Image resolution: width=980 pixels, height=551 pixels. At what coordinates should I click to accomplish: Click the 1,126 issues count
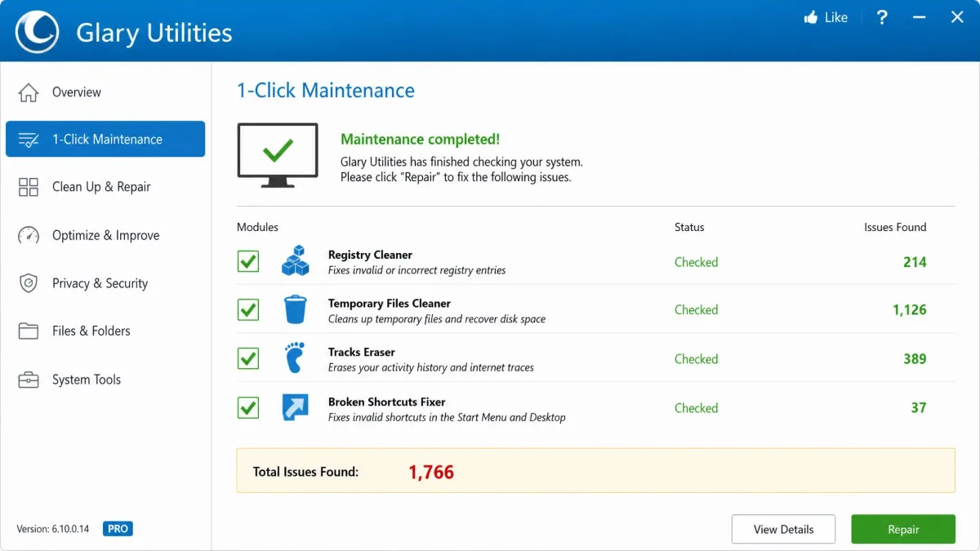click(x=910, y=310)
